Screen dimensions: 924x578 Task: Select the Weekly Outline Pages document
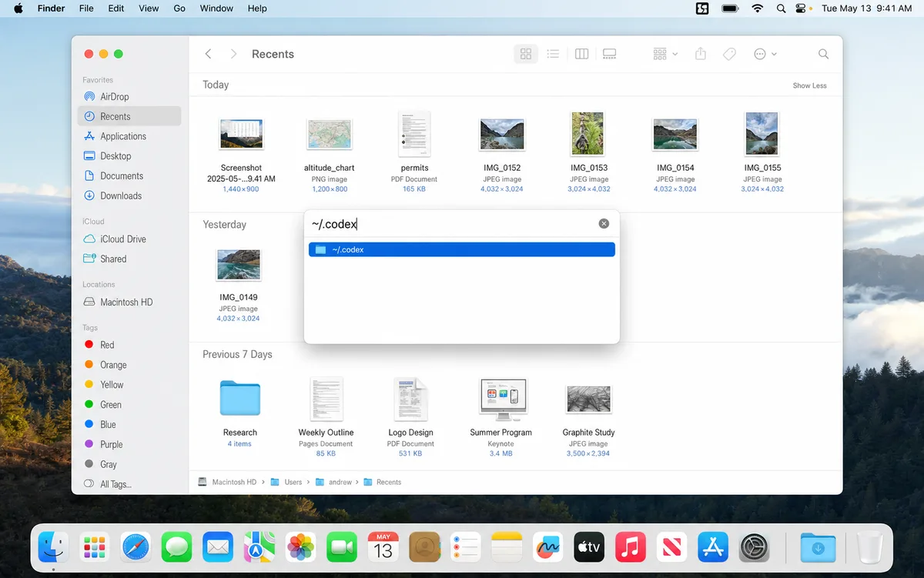tap(326, 399)
